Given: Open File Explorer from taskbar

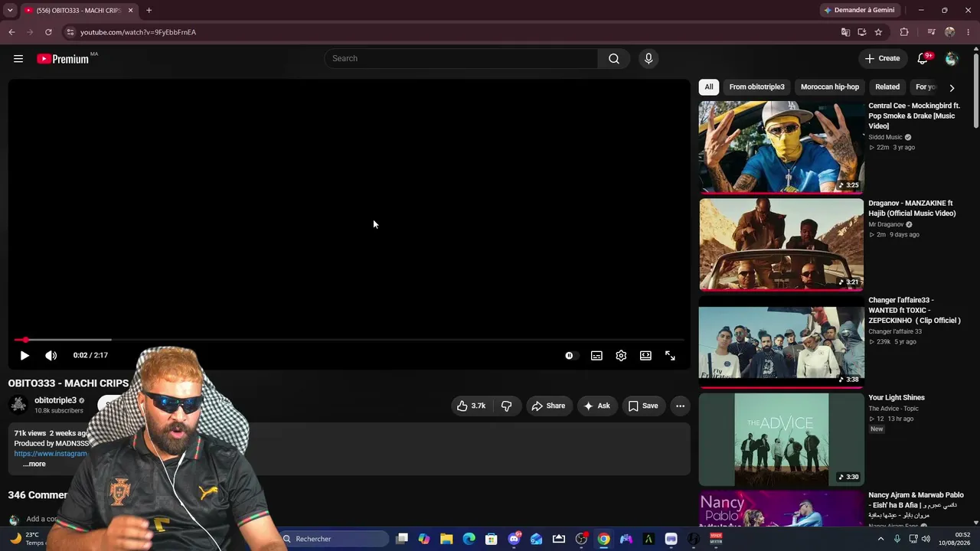Looking at the screenshot, I should (x=446, y=539).
